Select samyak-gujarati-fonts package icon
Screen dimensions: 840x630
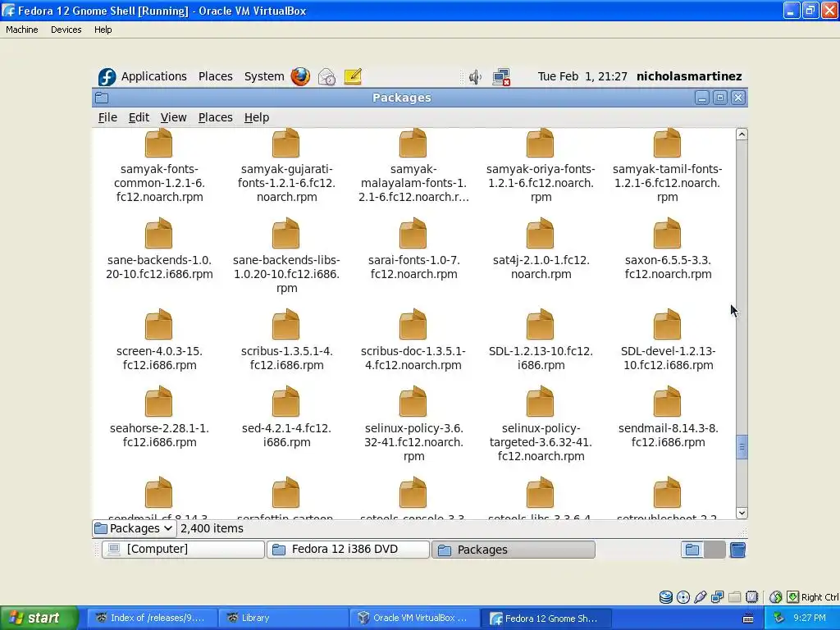click(x=286, y=143)
